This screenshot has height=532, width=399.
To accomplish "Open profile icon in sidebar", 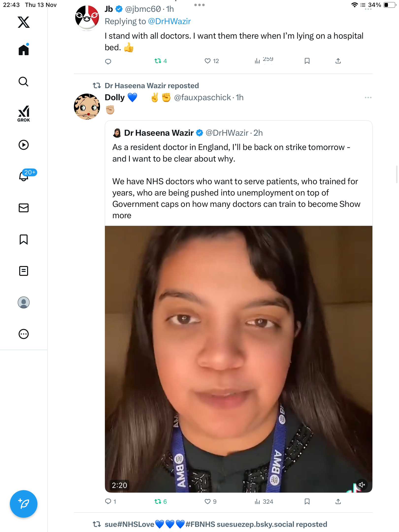I will coord(24,302).
